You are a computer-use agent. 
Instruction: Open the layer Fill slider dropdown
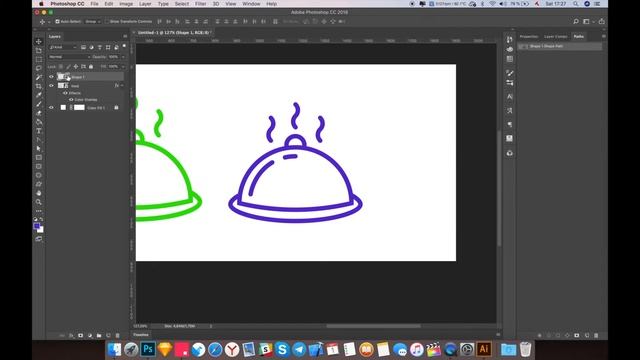123,67
